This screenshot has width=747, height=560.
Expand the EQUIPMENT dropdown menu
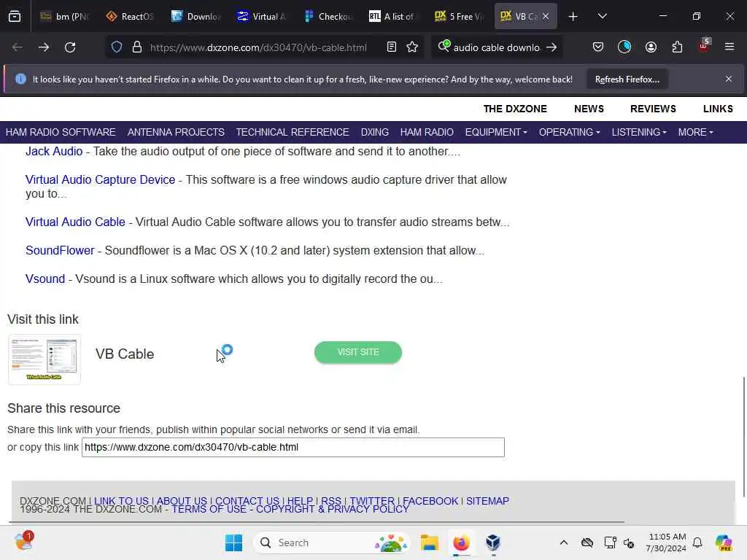496,133
